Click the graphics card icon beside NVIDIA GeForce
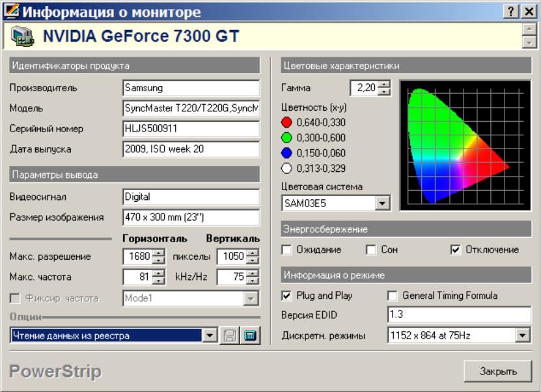The height and width of the screenshot is (392, 541). 22,36
